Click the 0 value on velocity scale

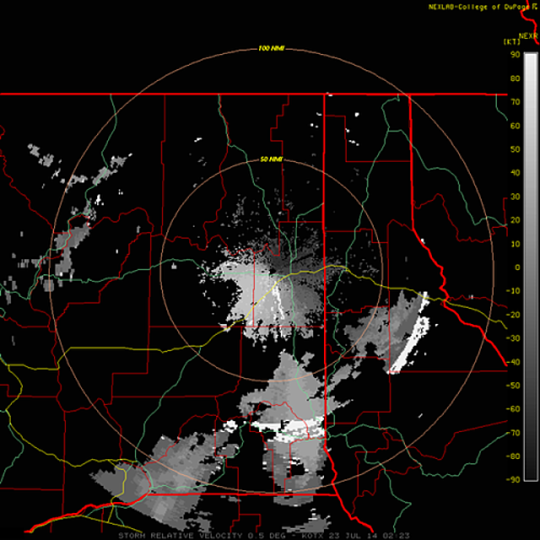pyautogui.click(x=518, y=267)
